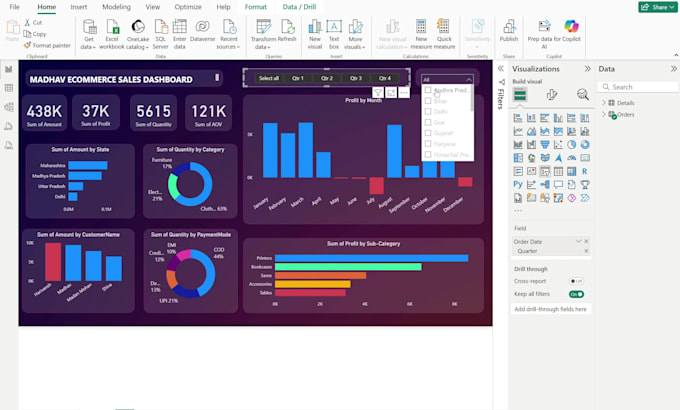
Task: Expand the Filters pane chevrons
Action: [x=500, y=69]
